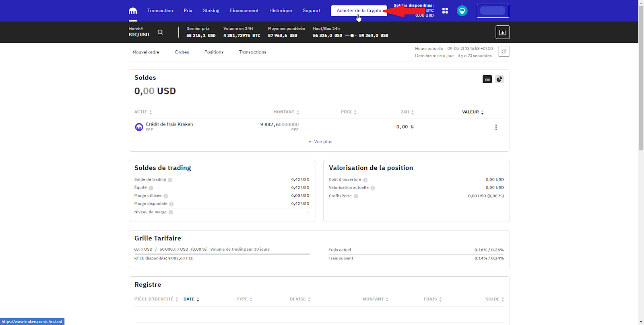Open the Historique menu

281,10
